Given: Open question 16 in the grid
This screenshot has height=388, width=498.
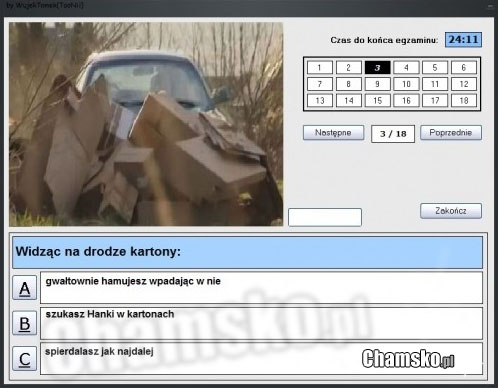Looking at the screenshot, I should point(406,100).
